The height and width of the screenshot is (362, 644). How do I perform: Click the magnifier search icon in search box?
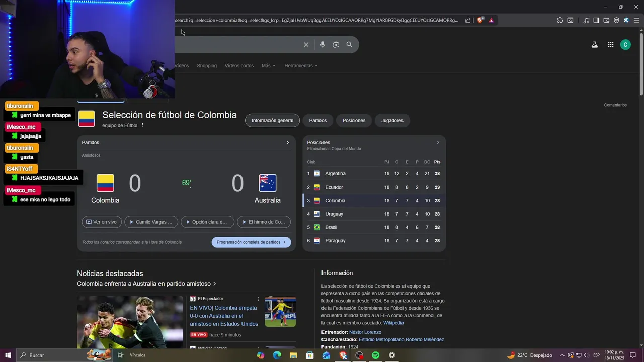click(349, 45)
